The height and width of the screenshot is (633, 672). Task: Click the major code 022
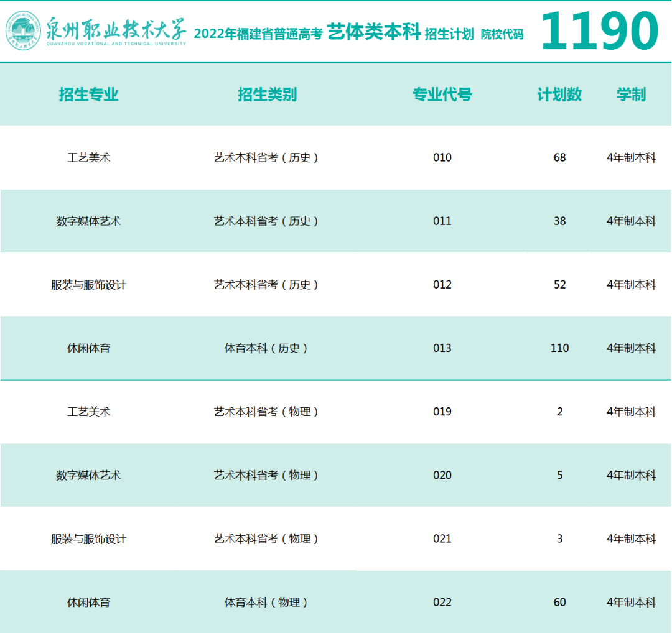(x=442, y=603)
